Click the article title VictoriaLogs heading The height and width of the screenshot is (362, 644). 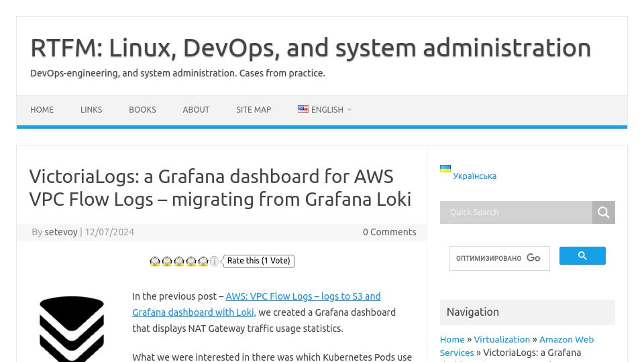click(220, 188)
